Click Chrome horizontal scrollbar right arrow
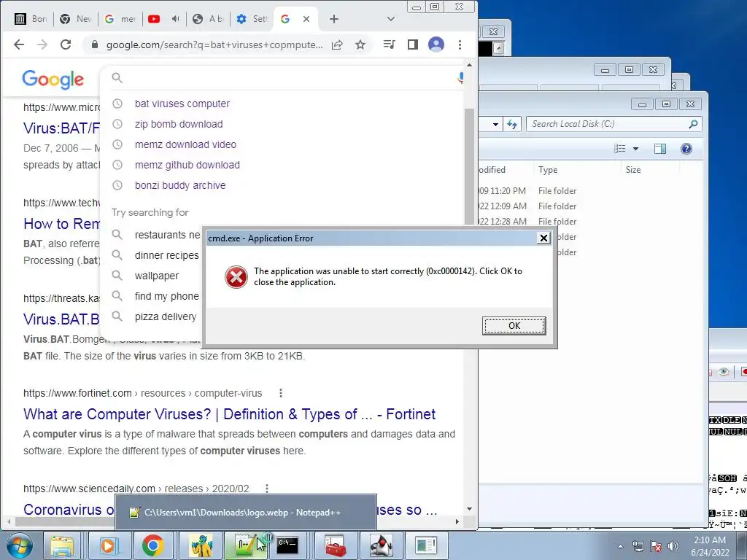 [x=457, y=522]
